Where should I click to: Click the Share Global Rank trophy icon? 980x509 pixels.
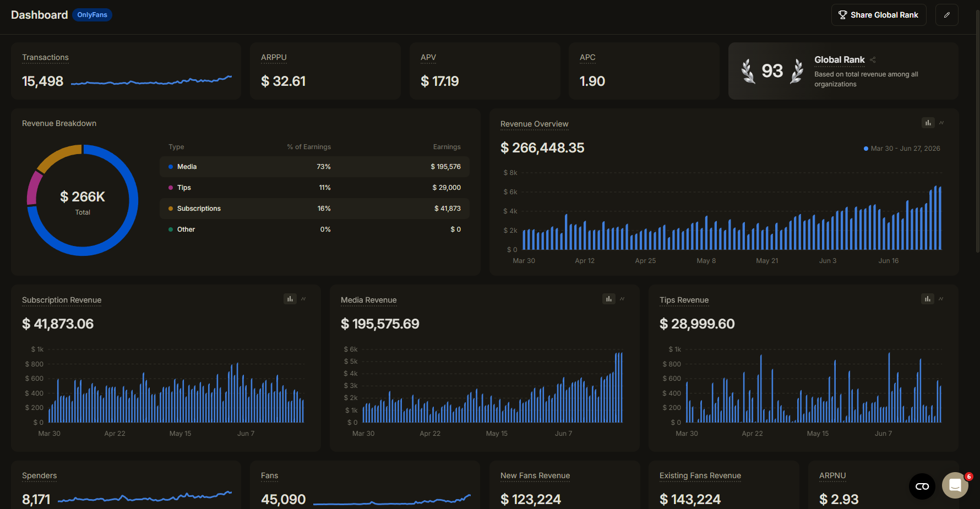(x=842, y=15)
